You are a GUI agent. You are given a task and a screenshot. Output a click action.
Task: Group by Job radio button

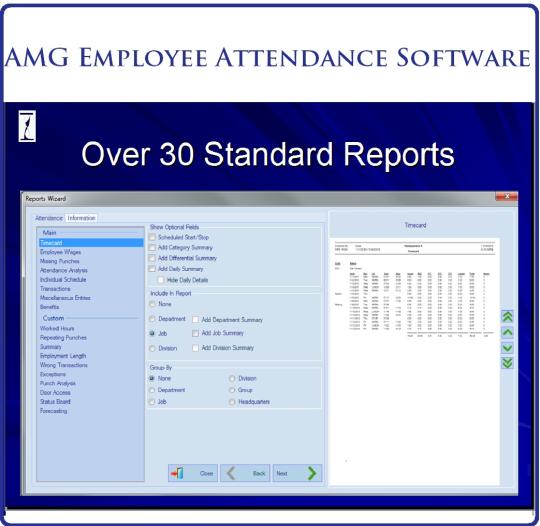click(152, 402)
